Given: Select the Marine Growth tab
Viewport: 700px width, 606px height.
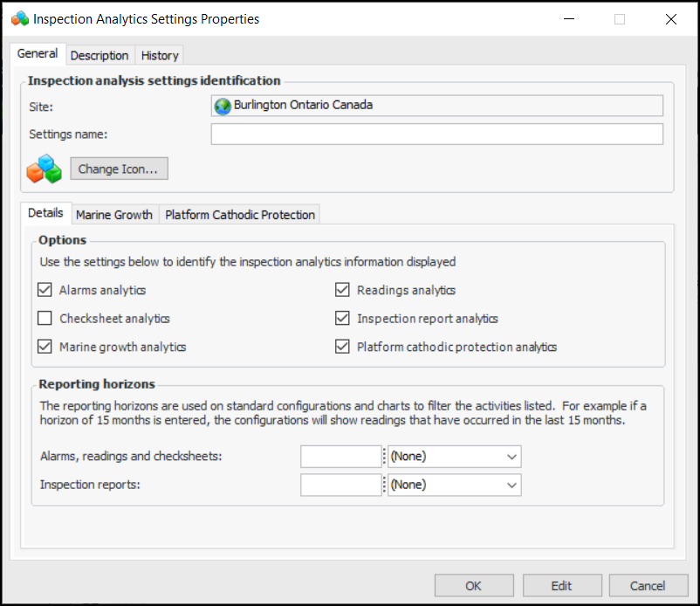Looking at the screenshot, I should tap(114, 215).
